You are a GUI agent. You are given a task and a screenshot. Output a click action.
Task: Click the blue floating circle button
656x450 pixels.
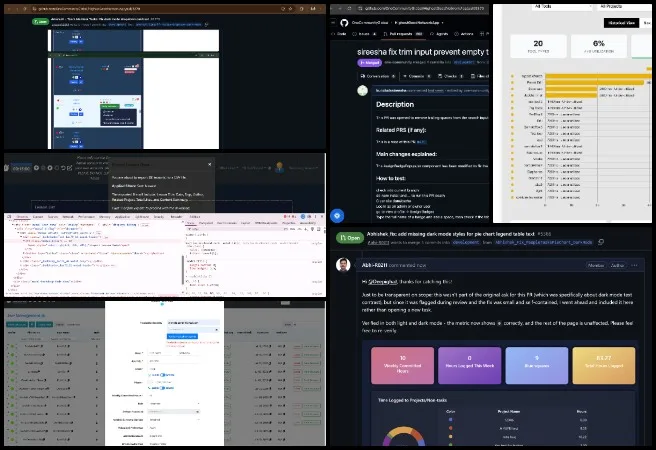337,216
